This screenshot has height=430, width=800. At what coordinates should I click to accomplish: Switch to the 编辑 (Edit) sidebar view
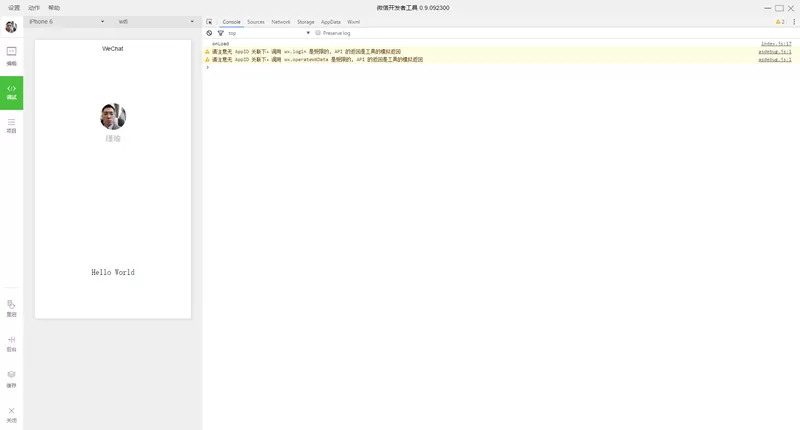pyautogui.click(x=11, y=56)
